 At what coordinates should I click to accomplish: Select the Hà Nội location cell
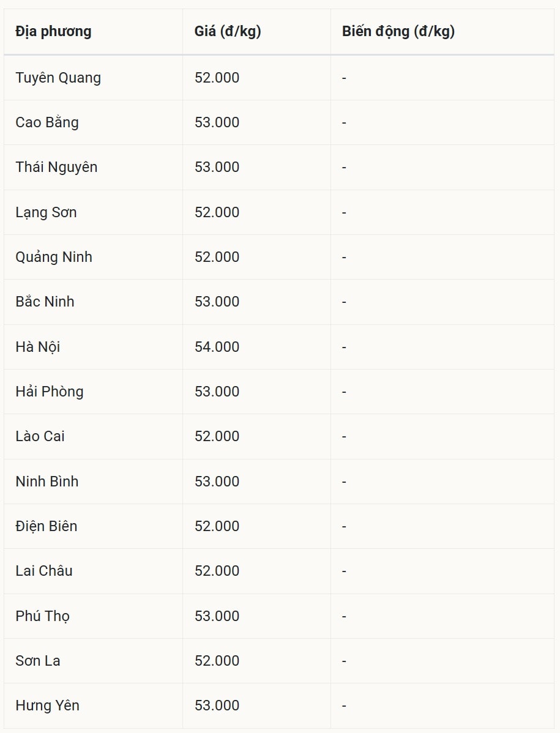38,347
